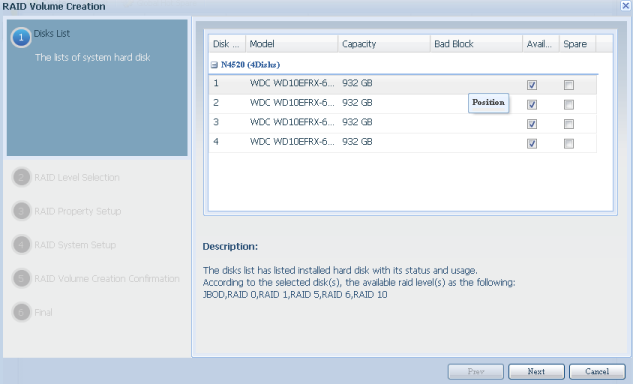Collapse the N4520 (4Disks) group
This screenshot has height=384, width=633.
(214, 65)
